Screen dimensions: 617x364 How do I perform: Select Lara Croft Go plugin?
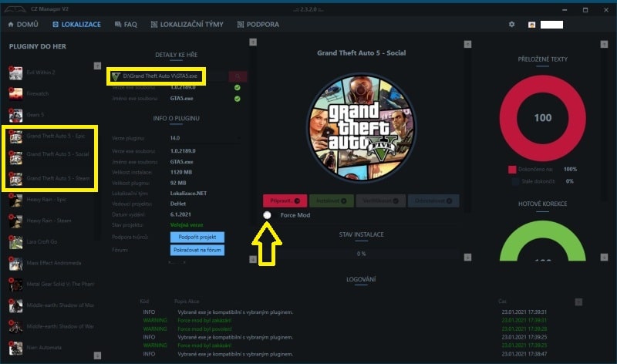click(x=33, y=241)
